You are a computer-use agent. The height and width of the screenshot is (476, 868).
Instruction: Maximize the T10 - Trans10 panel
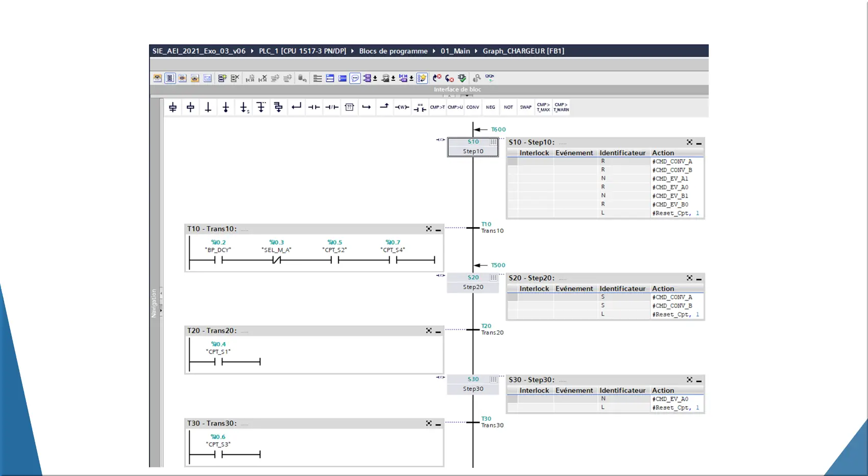tap(429, 229)
